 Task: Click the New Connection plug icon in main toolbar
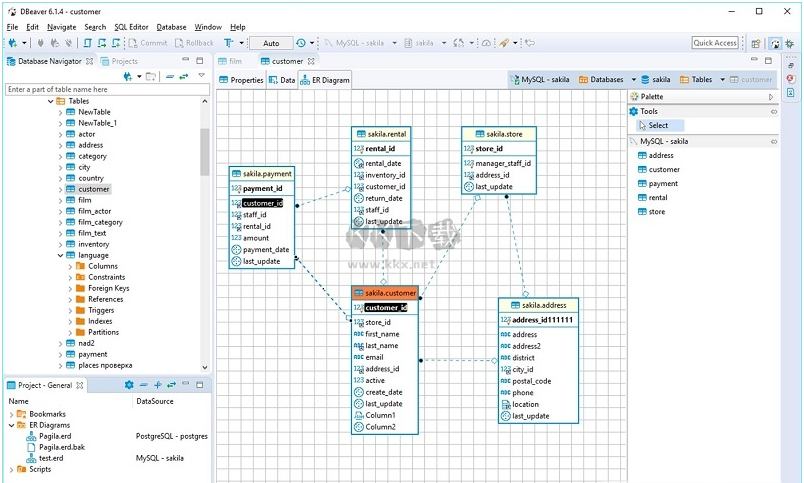[x=12, y=43]
